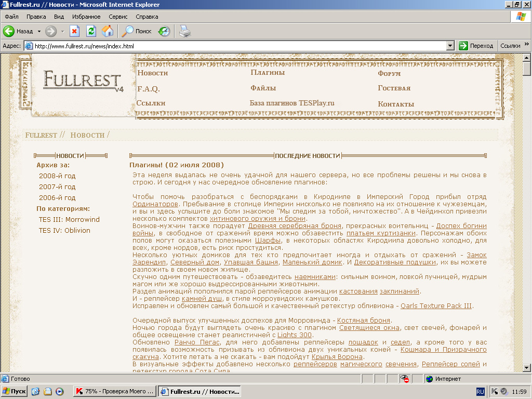Select TES IV: Oblivion category
Viewport: 532px width, 399px height.
64,230
